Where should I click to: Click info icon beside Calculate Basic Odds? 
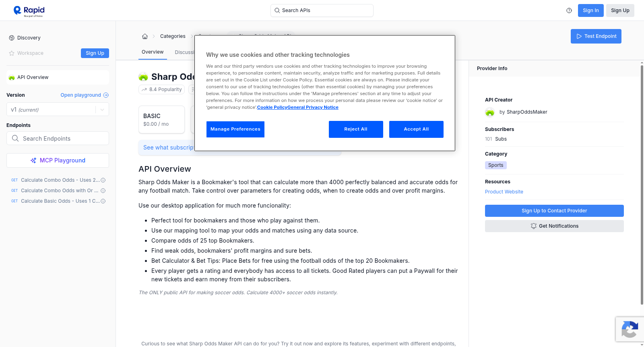point(103,201)
